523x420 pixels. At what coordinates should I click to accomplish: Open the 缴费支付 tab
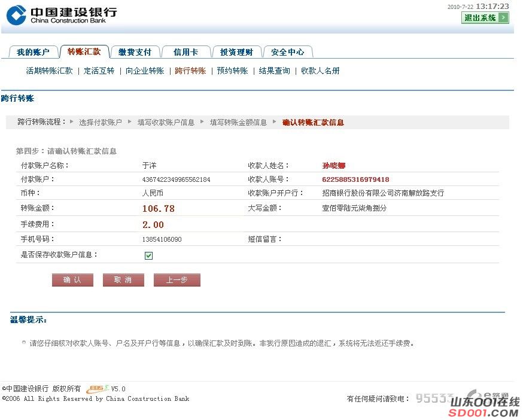point(135,52)
